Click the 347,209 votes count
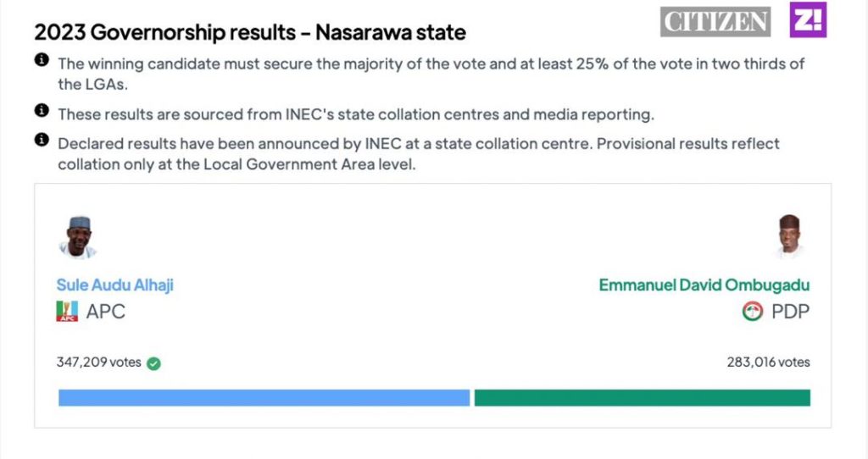Image resolution: width=868 pixels, height=459 pixels. tap(98, 362)
